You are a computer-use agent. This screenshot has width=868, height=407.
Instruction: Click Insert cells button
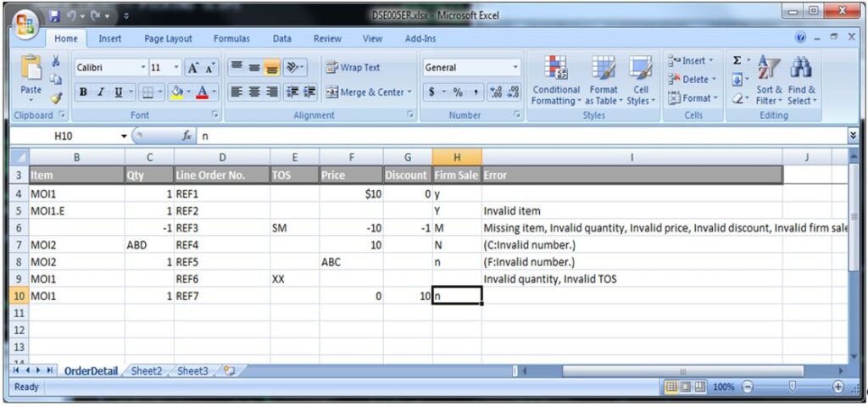coord(692,61)
